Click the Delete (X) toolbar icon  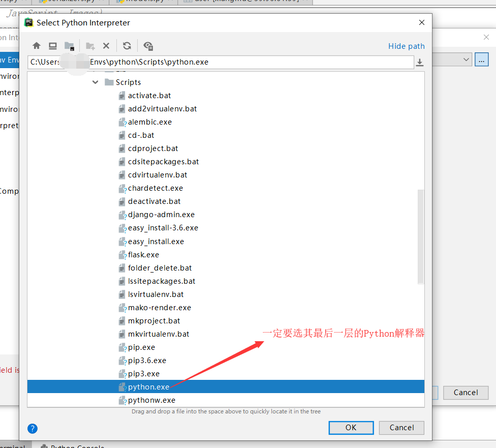point(106,46)
